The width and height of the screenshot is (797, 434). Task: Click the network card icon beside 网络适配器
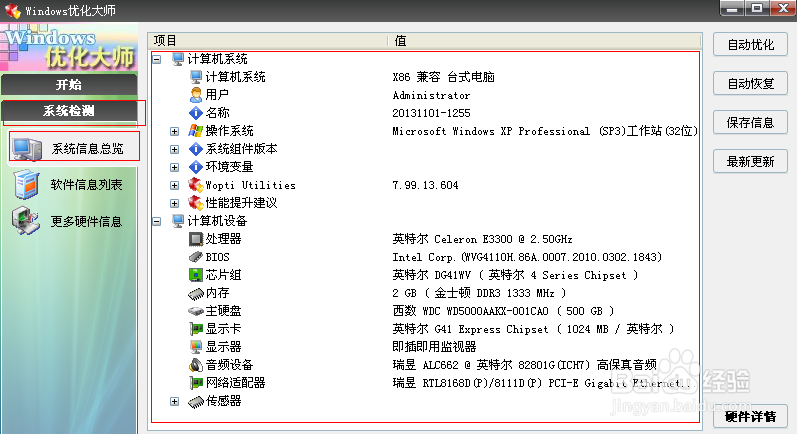click(196, 383)
